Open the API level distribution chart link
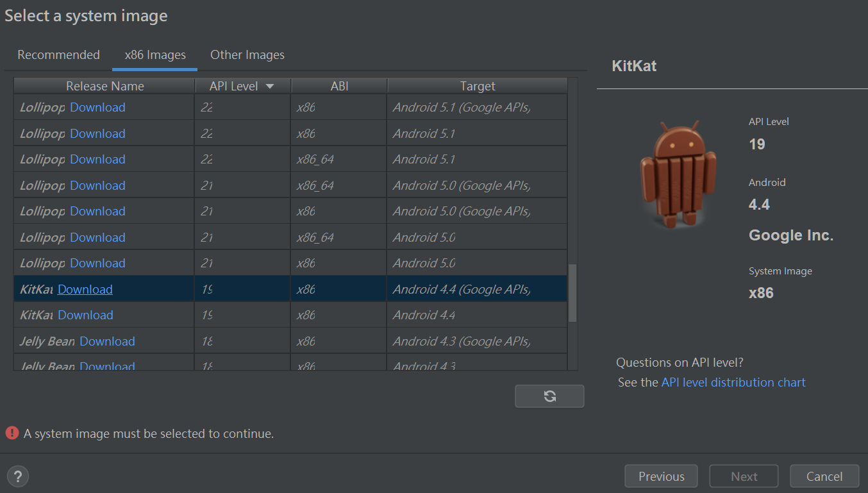Screen dimensions: 868x493 point(733,383)
